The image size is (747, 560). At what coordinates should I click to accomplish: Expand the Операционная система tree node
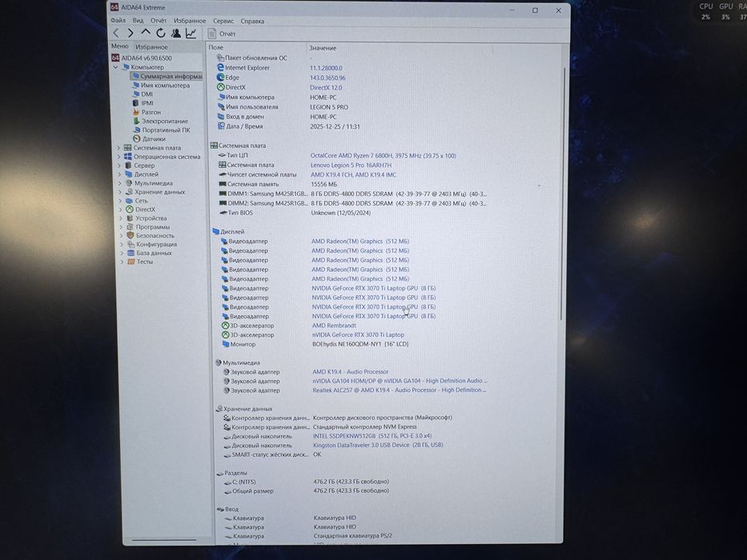pyautogui.click(x=119, y=157)
